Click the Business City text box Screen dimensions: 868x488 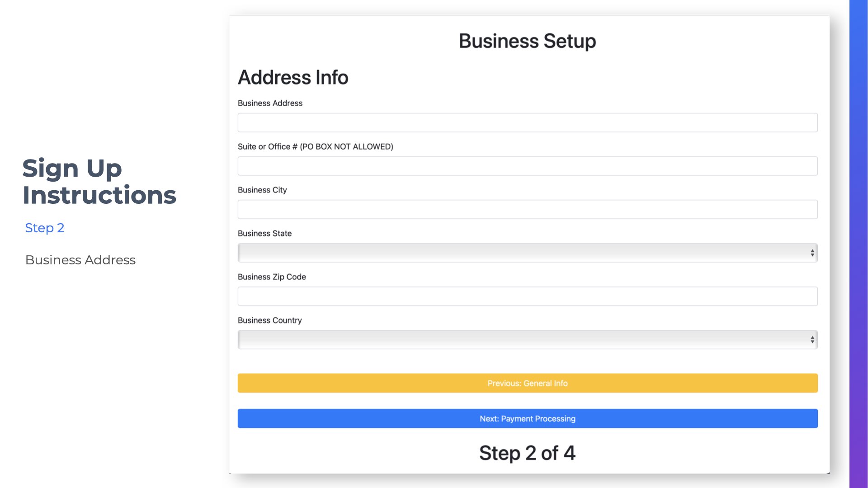[x=527, y=209]
